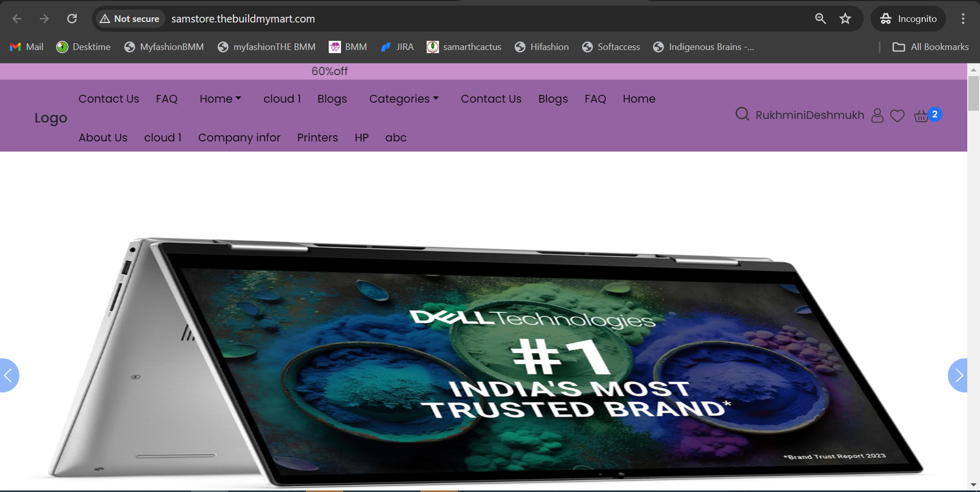
Task: Expand the Home dropdown menu
Action: tap(220, 99)
